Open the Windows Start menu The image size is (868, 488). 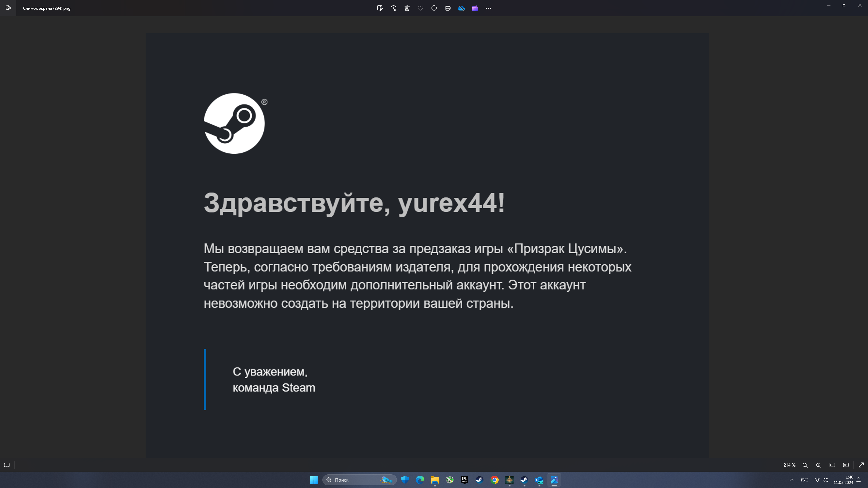314,480
